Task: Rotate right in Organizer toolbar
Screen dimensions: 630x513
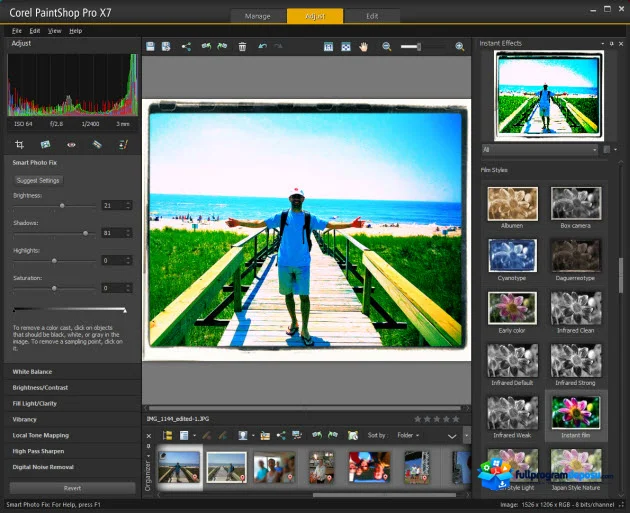Action: [x=333, y=435]
